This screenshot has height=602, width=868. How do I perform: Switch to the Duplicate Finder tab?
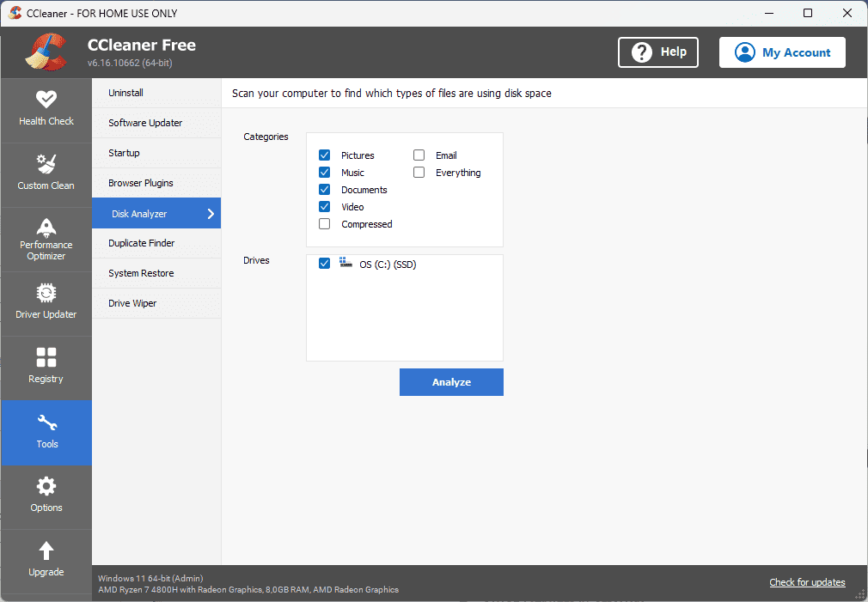(x=140, y=243)
